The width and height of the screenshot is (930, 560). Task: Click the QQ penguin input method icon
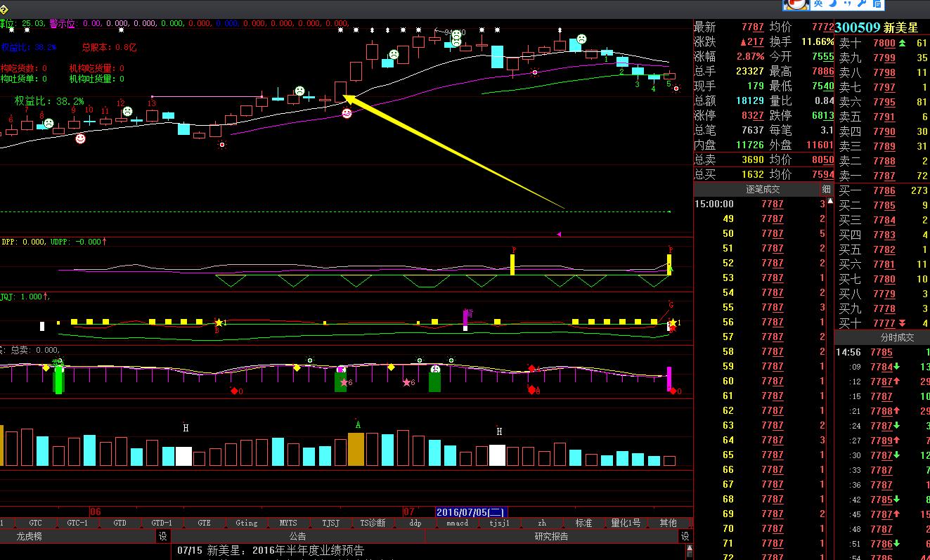click(795, 4)
